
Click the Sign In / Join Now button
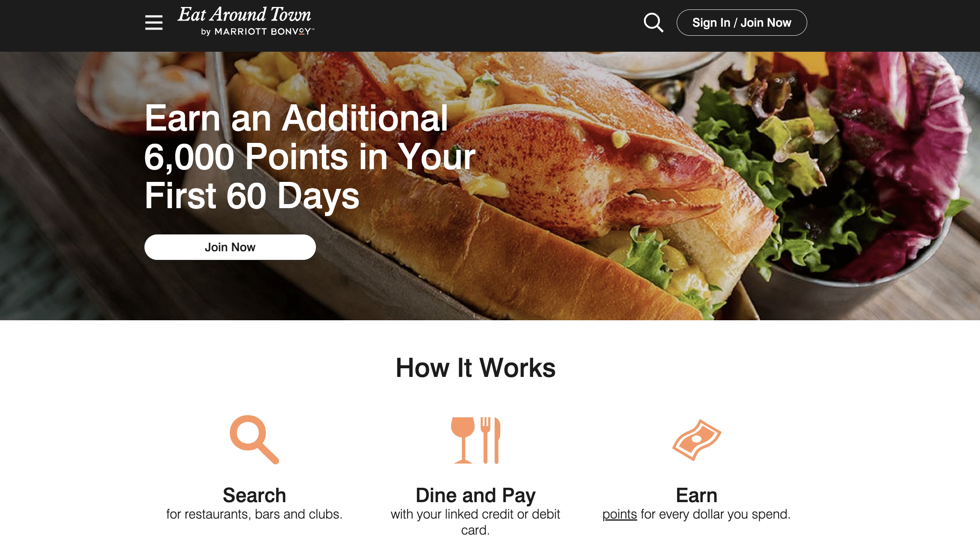742,23
